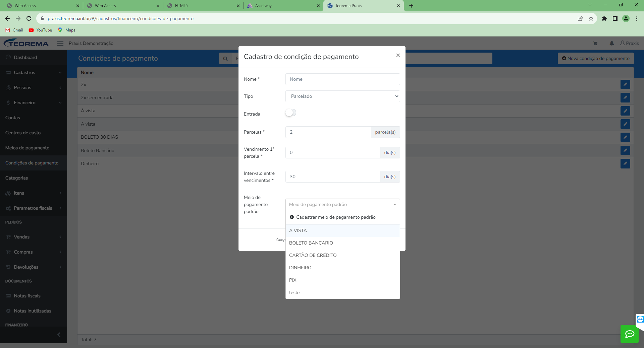Focus the Nome input field
The width and height of the screenshot is (644, 348).
(342, 79)
